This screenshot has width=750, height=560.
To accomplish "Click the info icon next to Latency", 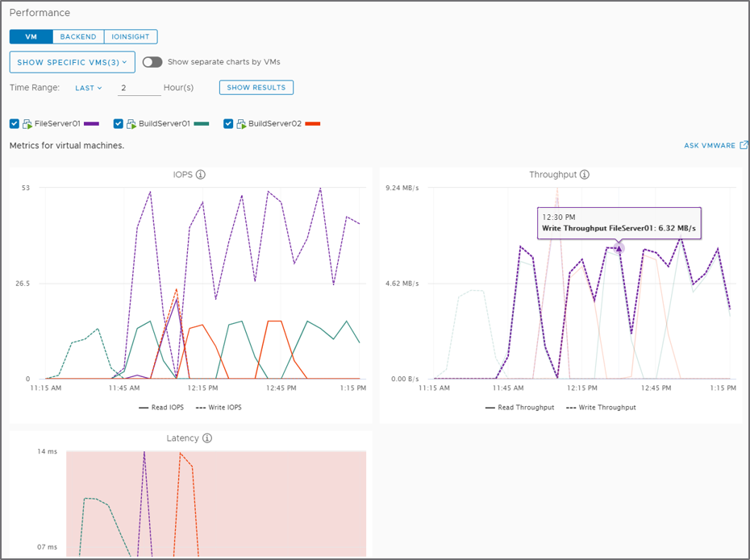I will (x=207, y=438).
